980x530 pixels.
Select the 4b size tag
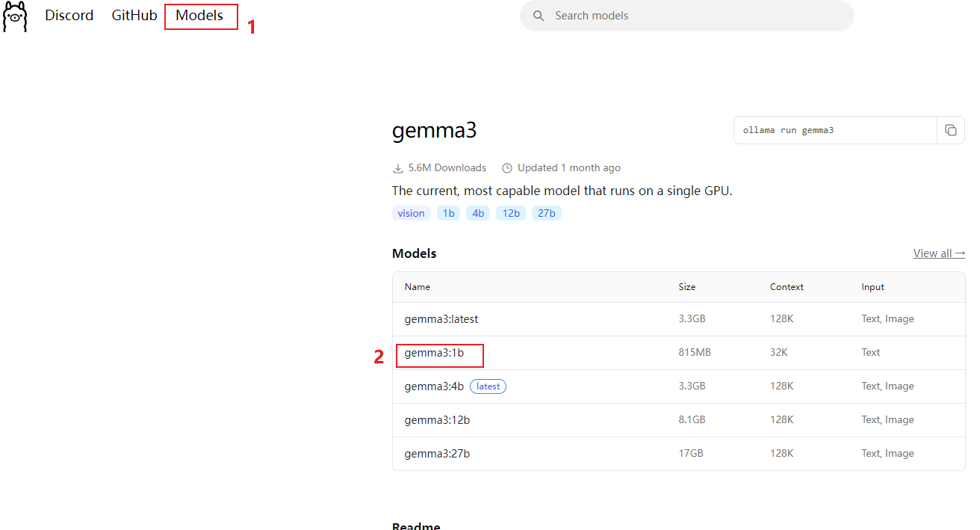(478, 213)
